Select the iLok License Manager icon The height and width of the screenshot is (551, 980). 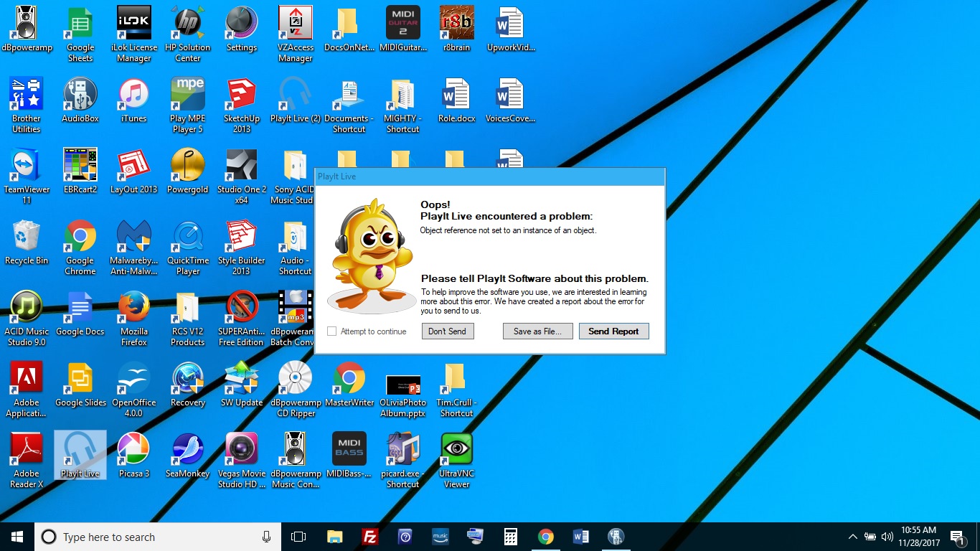pos(134,35)
